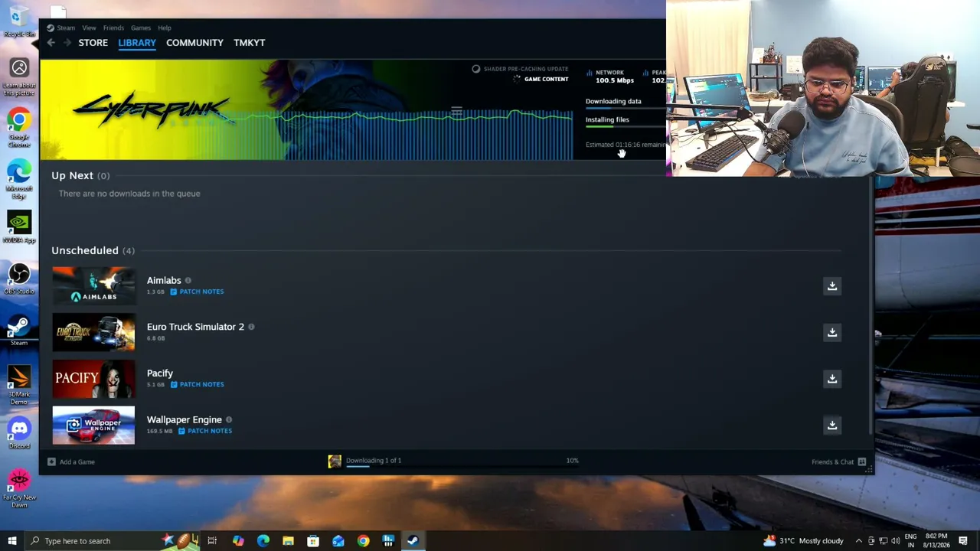Image resolution: width=980 pixels, height=551 pixels.
Task: Click Add a Game
Action: point(77,461)
